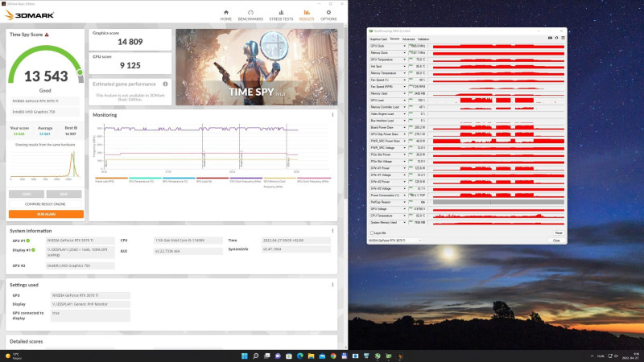The height and width of the screenshot is (362, 644).
Task: Open the GPU-Z hamburger menu
Action: click(563, 38)
